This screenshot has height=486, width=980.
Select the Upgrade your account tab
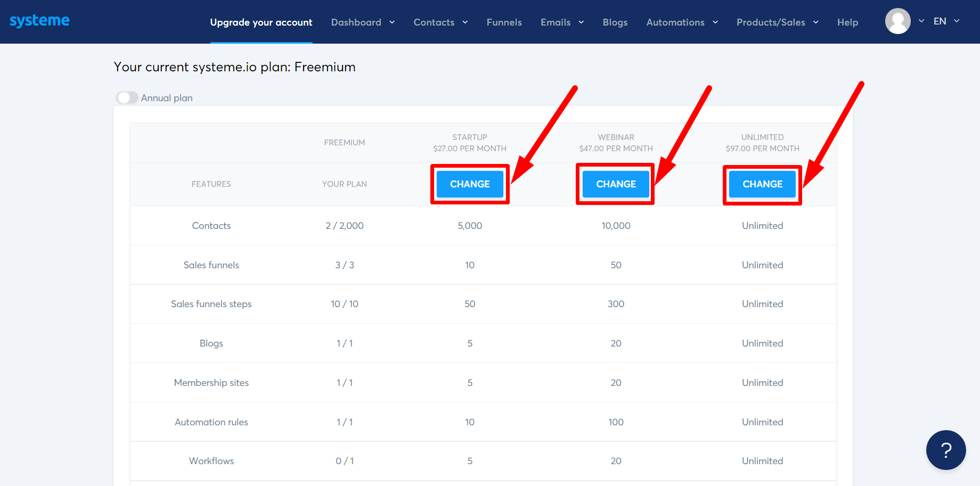pos(261,22)
